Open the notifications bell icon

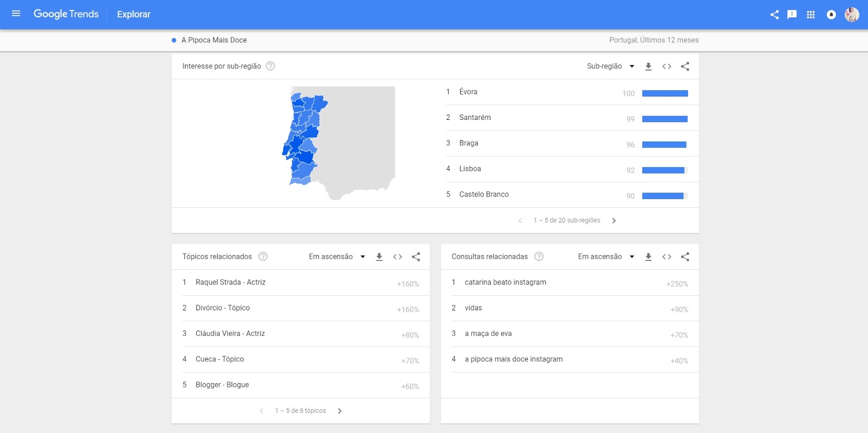click(x=831, y=15)
